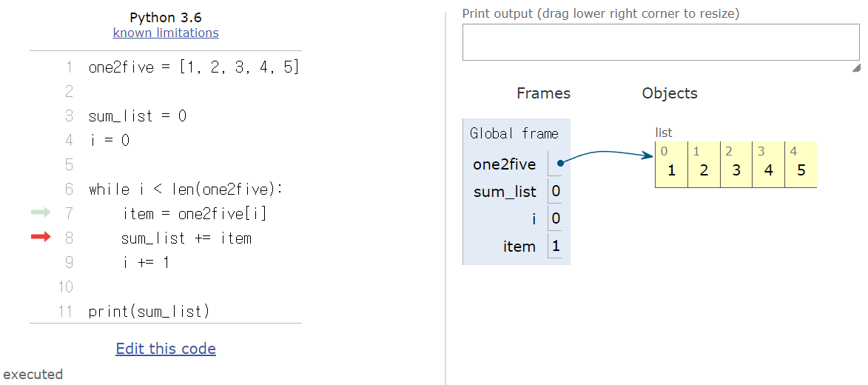Click the while loop on line 6
The height and width of the screenshot is (385, 868).
186,189
